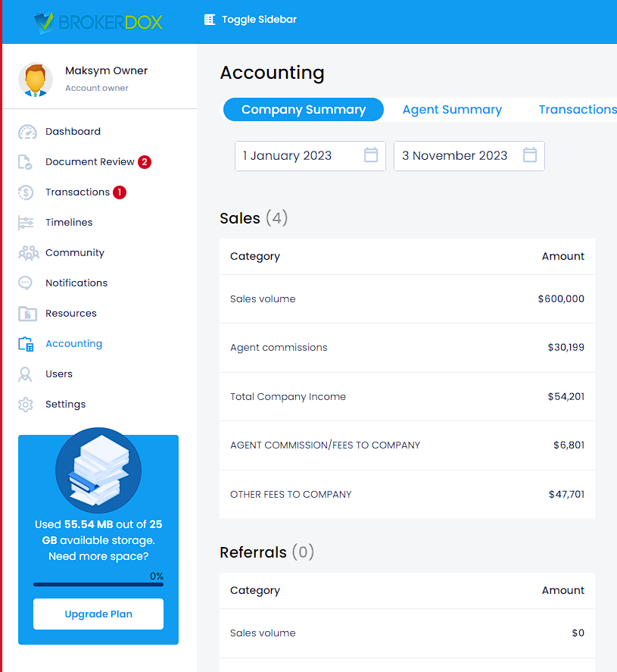Open calendar icon for start date
Screen dimensions: 617x672
[371, 155]
